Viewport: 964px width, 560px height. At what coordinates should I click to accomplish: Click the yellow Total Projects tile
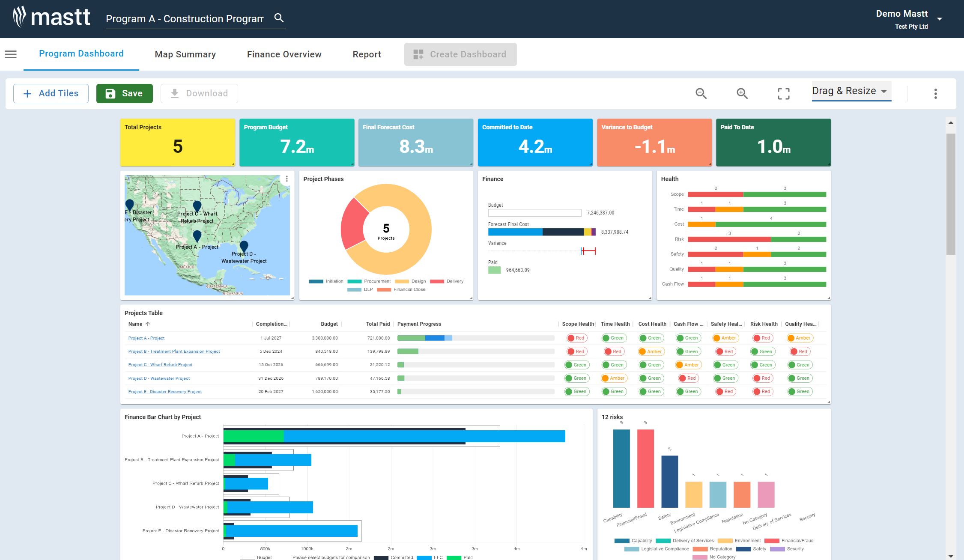[177, 142]
